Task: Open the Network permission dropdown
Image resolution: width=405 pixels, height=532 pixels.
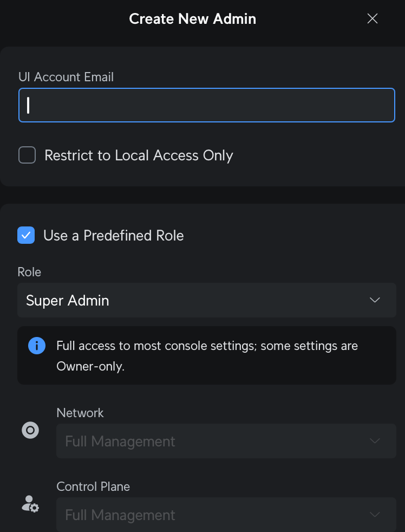Action: (217, 442)
